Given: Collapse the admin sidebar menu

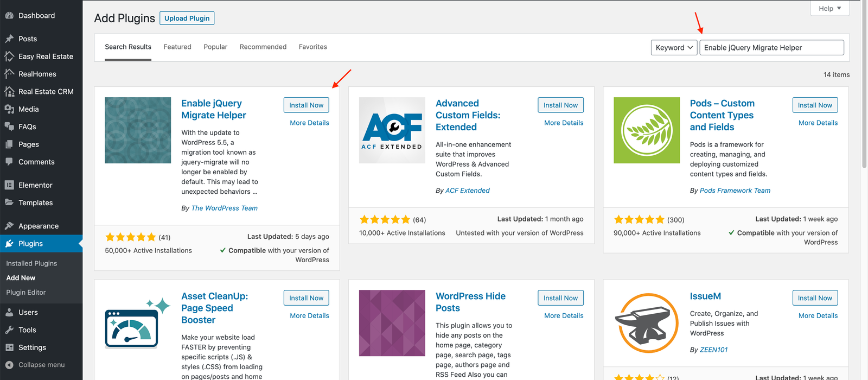Looking at the screenshot, I should (35, 365).
